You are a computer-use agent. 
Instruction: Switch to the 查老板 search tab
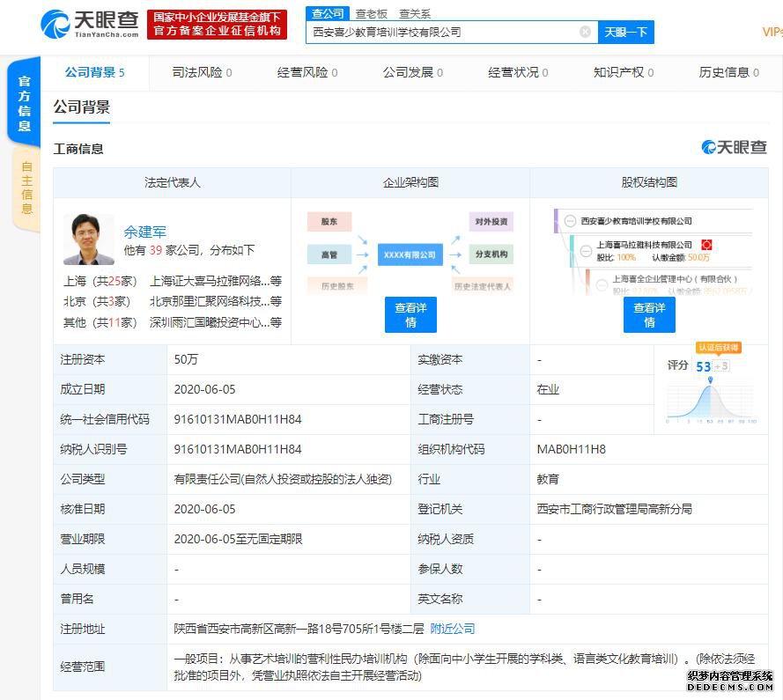click(x=371, y=14)
